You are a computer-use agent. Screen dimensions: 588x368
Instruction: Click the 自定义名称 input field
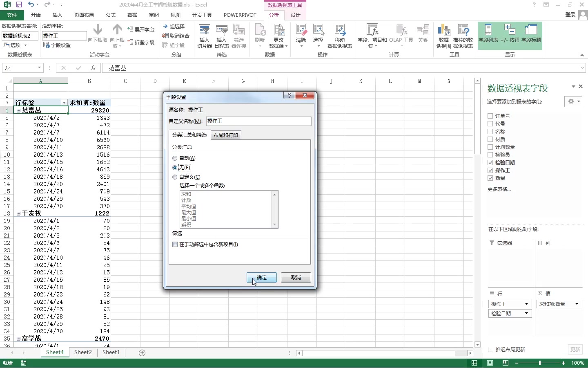[x=258, y=121]
